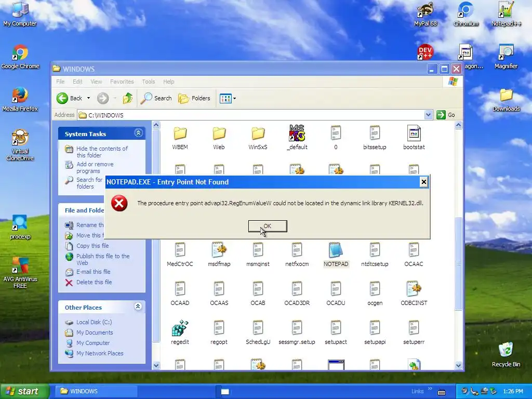This screenshot has width=532, height=399.
Task: Click OK in the Entry Point Not Found dialog
Action: [268, 226]
